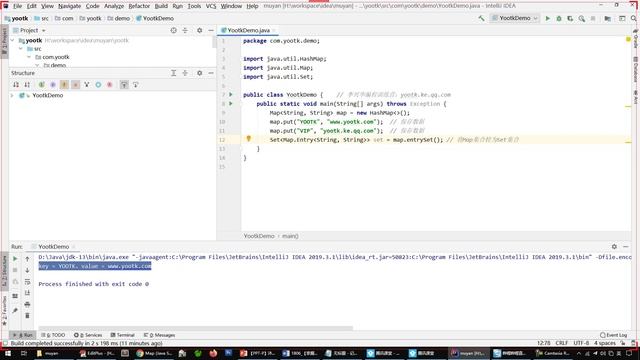
Task: Click the Run console horizontal scrollbar
Action: [x=196, y=328]
